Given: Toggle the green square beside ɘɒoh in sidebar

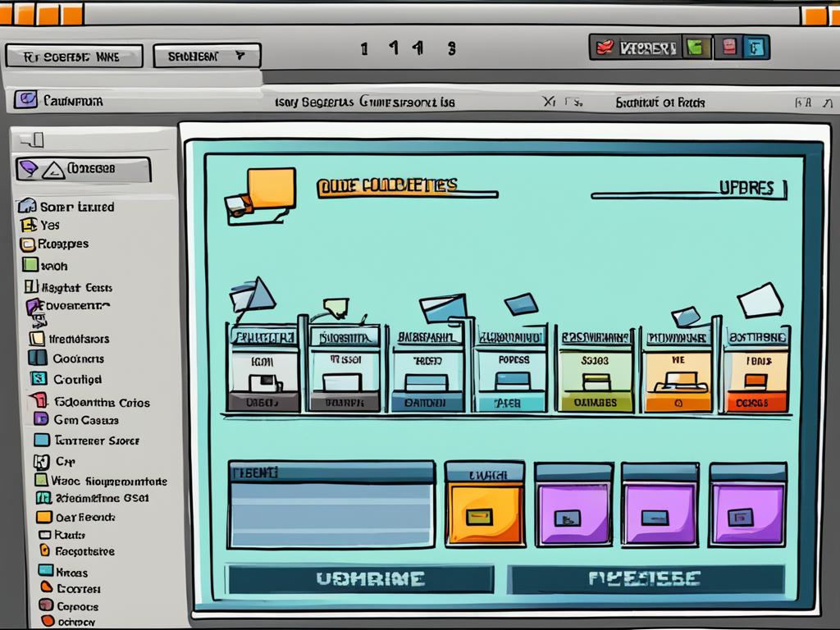Looking at the screenshot, I should coord(30,265).
